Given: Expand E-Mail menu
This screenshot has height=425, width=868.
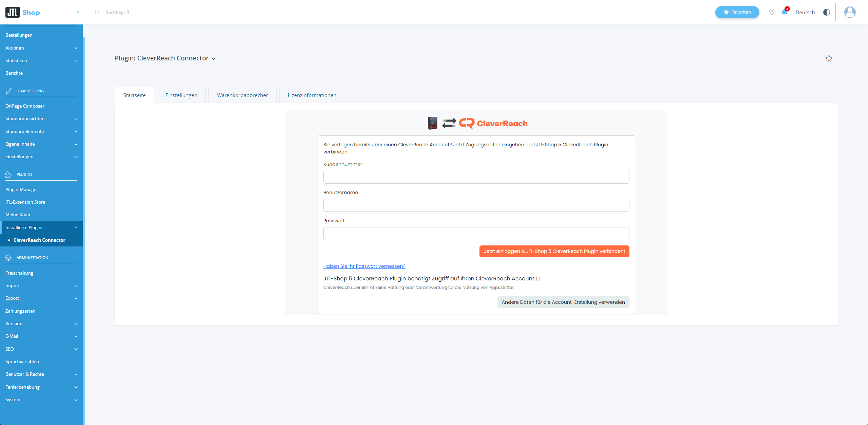Looking at the screenshot, I should (41, 336).
